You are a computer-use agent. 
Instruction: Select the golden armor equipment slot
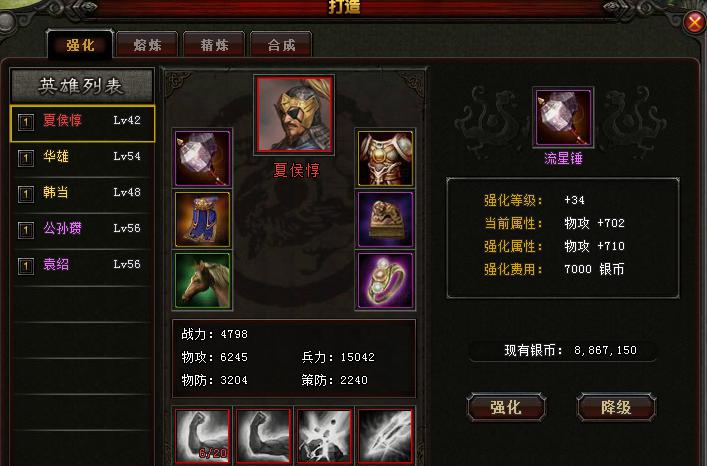pos(386,158)
